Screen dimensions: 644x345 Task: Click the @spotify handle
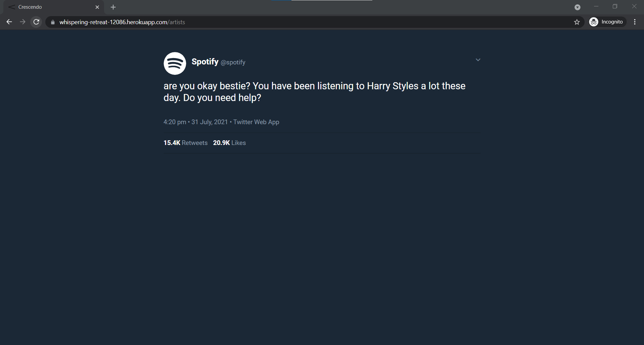coord(233,62)
